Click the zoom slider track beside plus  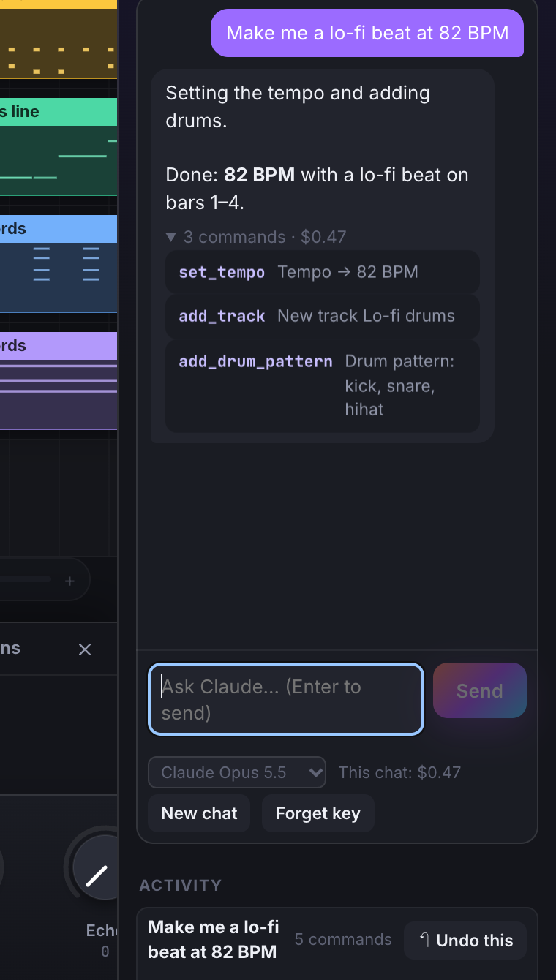pos(26,580)
